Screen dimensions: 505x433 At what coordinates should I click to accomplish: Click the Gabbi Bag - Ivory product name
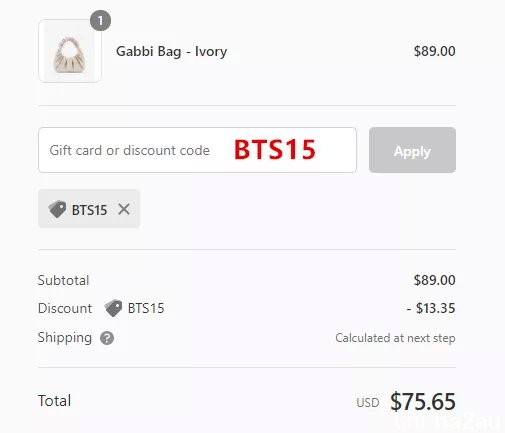click(171, 52)
